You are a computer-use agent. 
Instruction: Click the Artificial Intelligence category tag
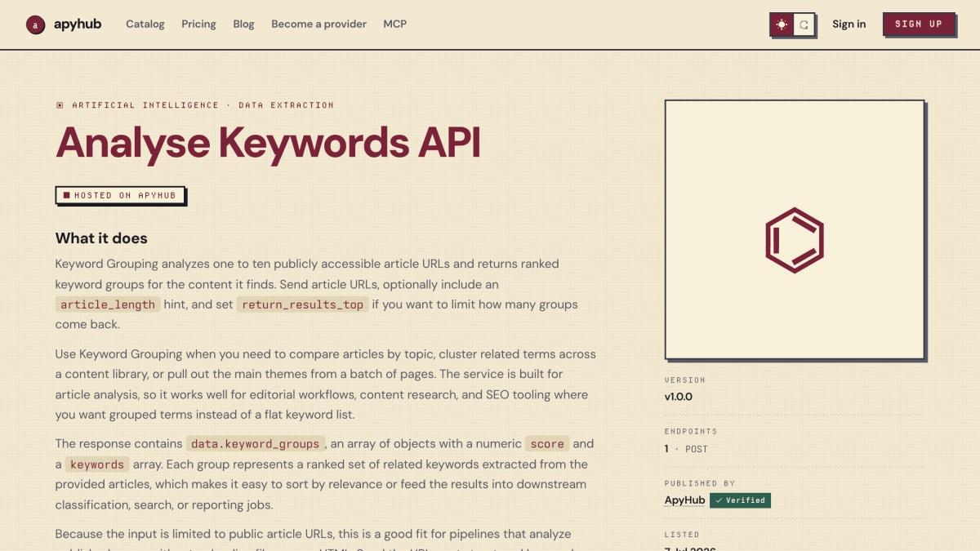click(145, 105)
